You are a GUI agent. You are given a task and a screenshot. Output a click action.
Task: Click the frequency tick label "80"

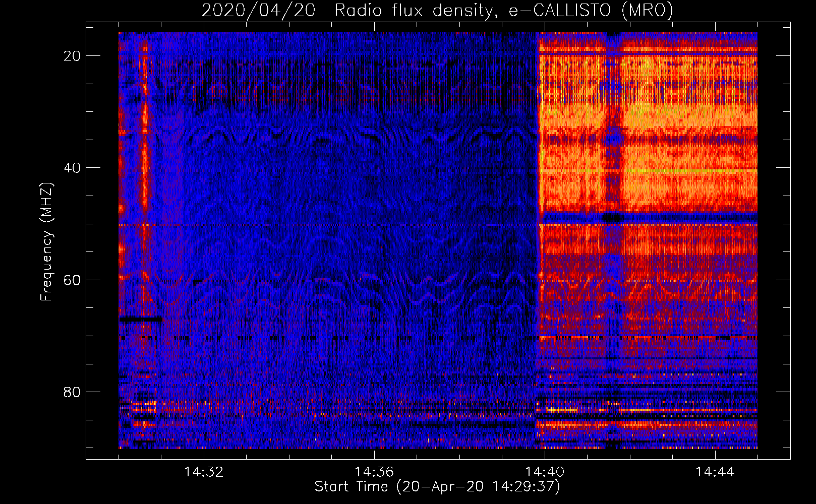pyautogui.click(x=72, y=392)
